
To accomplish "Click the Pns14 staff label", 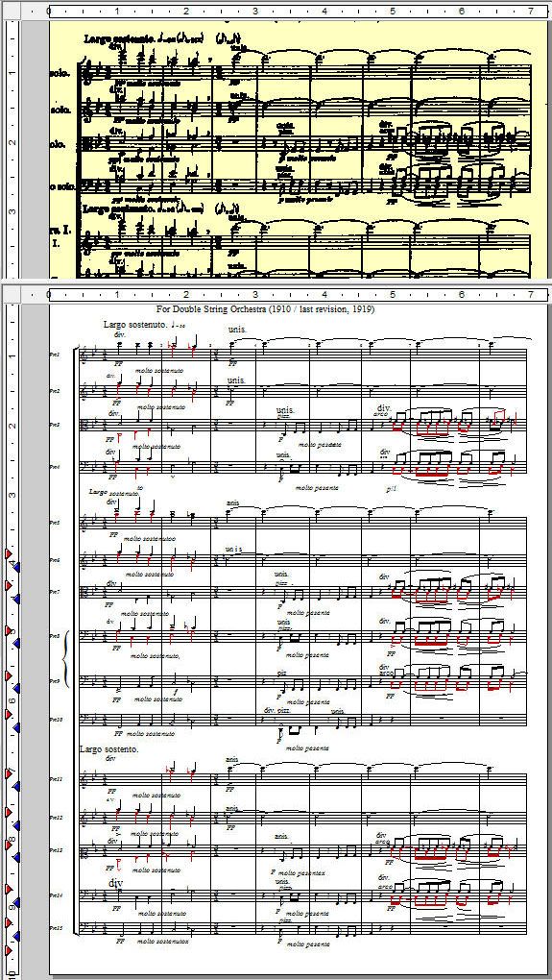I will pyautogui.click(x=55, y=895).
